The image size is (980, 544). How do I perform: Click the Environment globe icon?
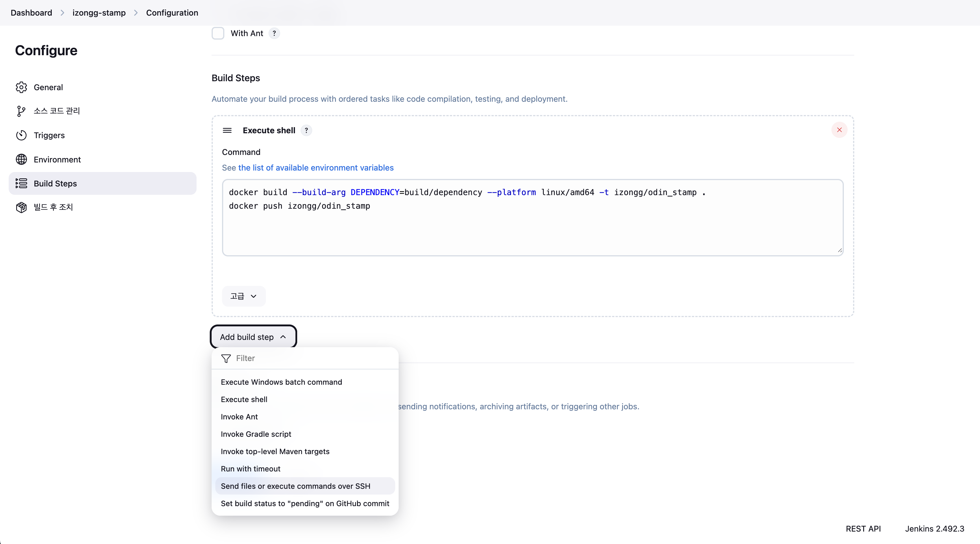click(21, 159)
